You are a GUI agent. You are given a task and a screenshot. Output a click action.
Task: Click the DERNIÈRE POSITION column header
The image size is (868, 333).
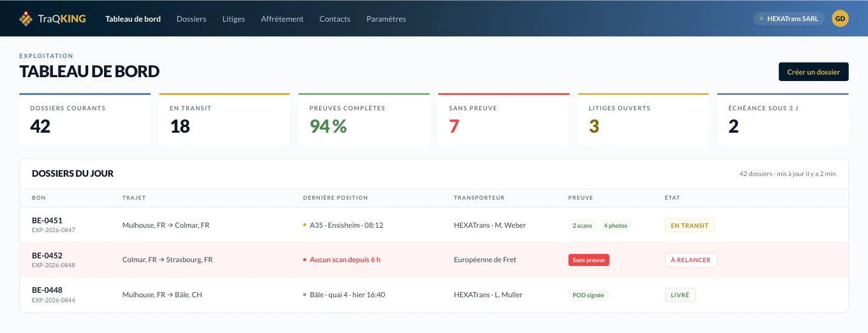click(x=335, y=198)
